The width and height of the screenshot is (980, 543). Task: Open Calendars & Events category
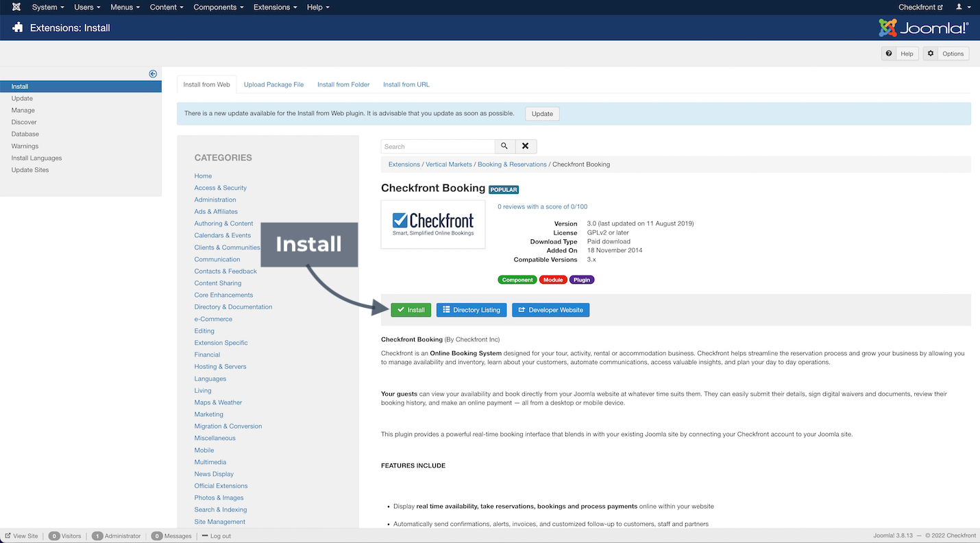pos(223,235)
